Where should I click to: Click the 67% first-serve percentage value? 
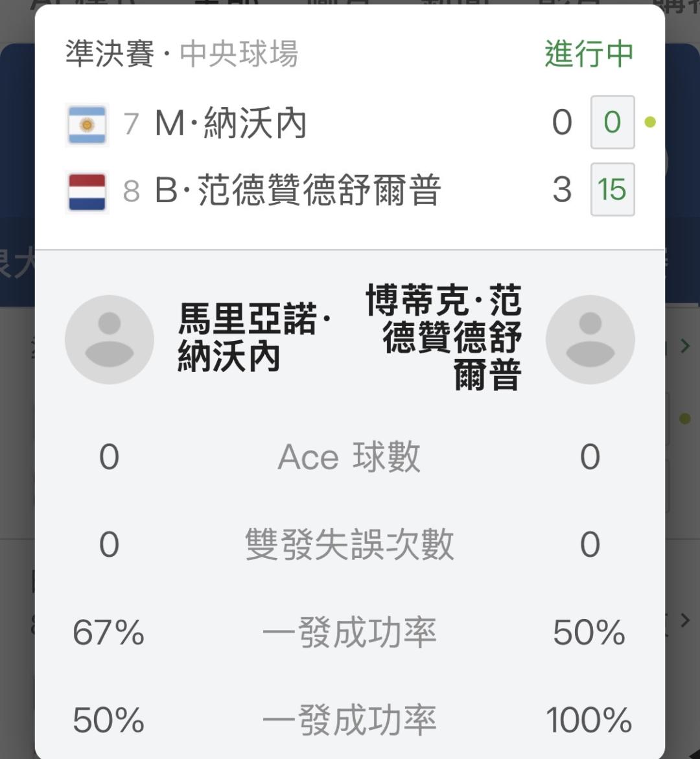pyautogui.click(x=109, y=633)
